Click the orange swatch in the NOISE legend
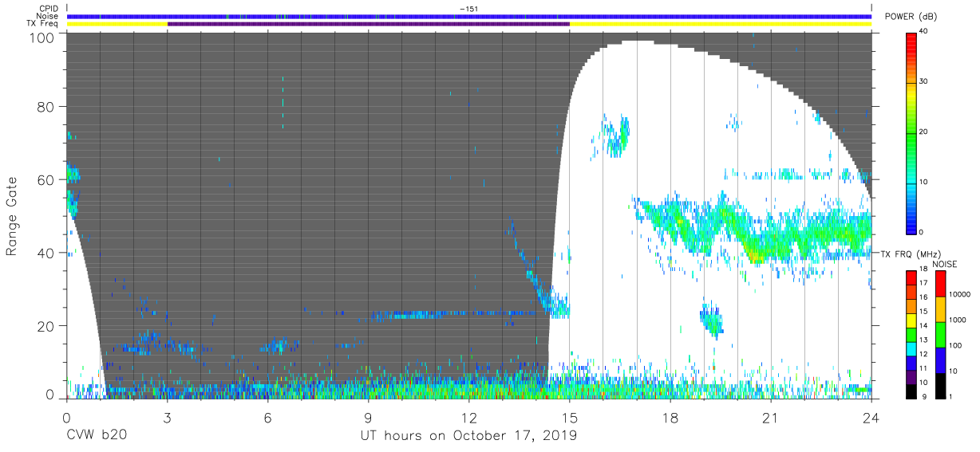This screenshot has width=980, height=452. click(940, 309)
